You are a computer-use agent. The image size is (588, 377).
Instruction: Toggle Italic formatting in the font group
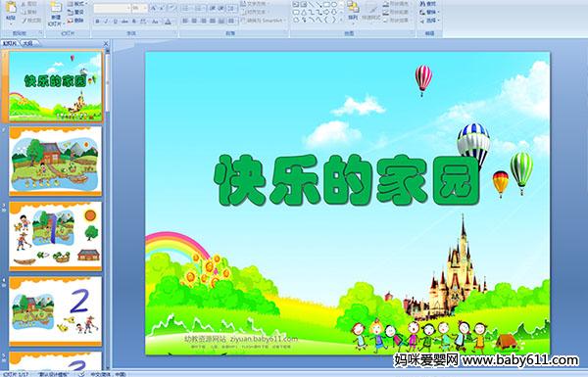[106, 22]
